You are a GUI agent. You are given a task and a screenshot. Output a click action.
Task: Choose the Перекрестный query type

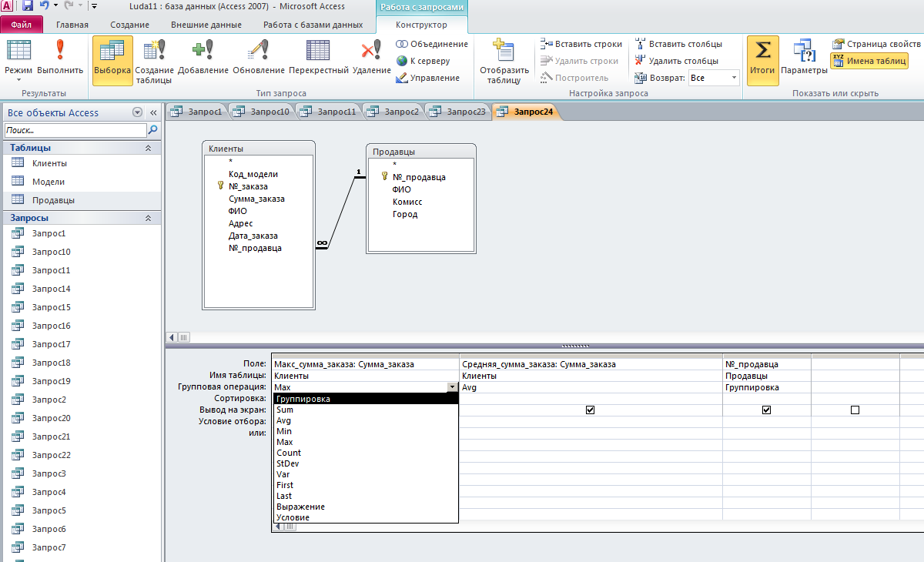point(319,58)
